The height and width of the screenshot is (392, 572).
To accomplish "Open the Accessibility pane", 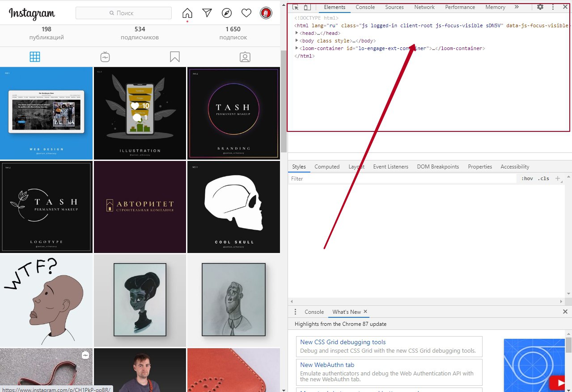I will 515,167.
